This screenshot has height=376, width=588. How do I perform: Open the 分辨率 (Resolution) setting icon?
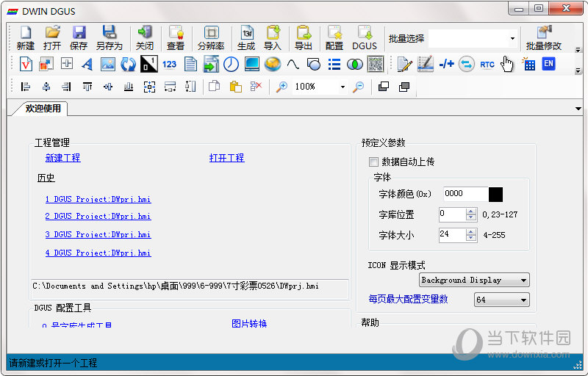click(x=211, y=38)
